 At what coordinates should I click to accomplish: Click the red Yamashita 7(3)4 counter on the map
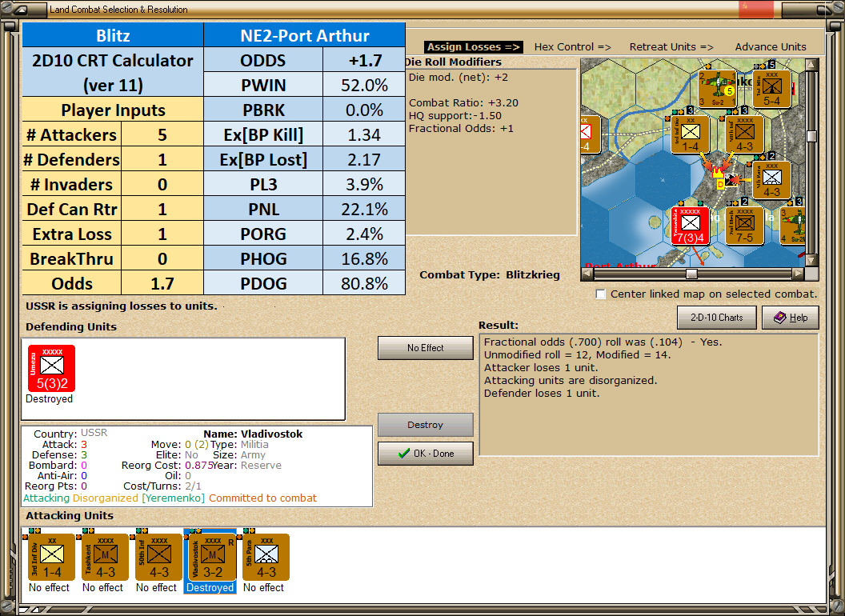(691, 226)
